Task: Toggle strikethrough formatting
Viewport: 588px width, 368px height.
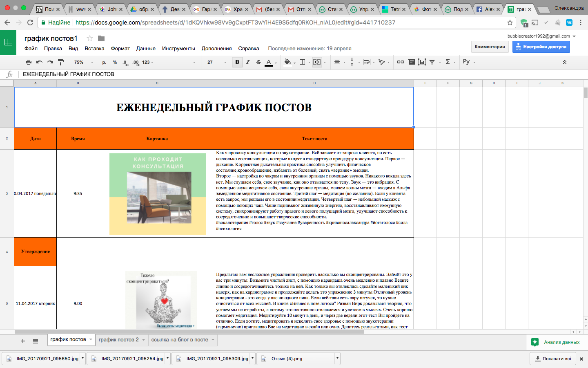Action: [x=258, y=62]
